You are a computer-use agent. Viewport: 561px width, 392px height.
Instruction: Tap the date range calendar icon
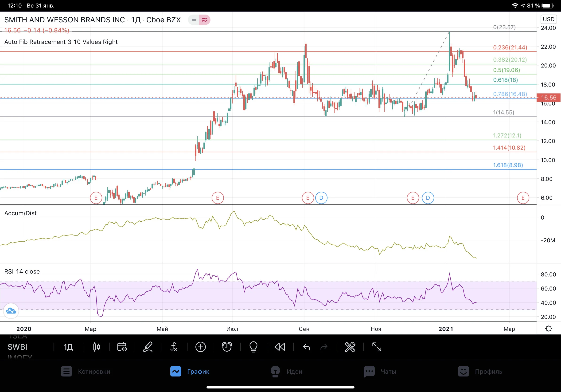coord(122,347)
